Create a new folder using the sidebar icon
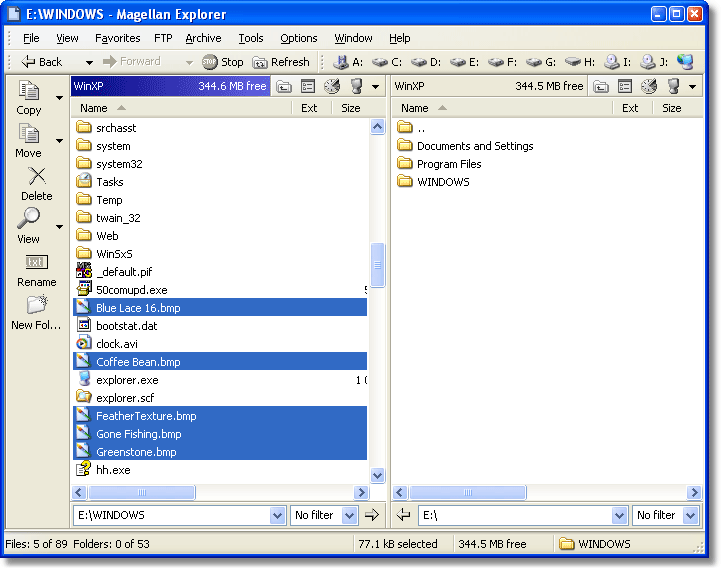This screenshot has height=570, width=721. 36,306
